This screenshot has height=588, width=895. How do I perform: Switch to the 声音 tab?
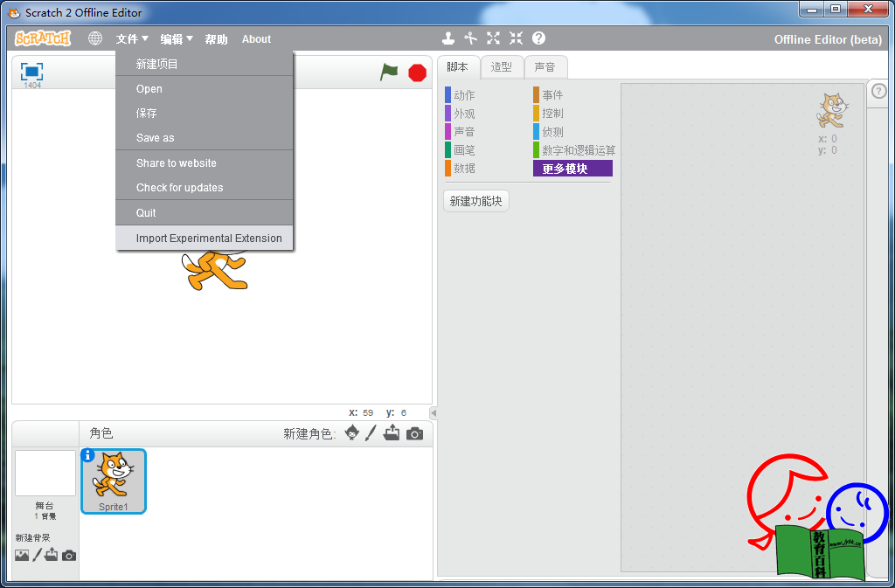point(545,66)
